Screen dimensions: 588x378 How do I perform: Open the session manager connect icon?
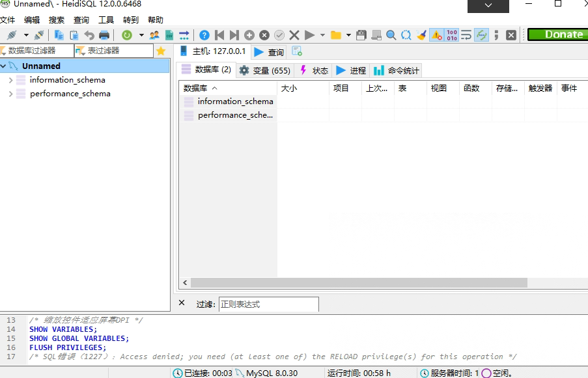(12, 35)
